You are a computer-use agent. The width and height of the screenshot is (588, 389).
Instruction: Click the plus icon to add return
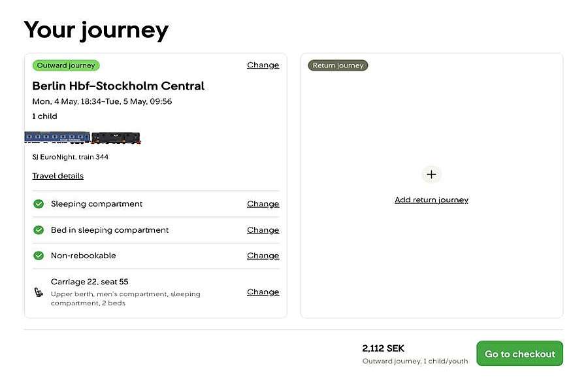(431, 175)
